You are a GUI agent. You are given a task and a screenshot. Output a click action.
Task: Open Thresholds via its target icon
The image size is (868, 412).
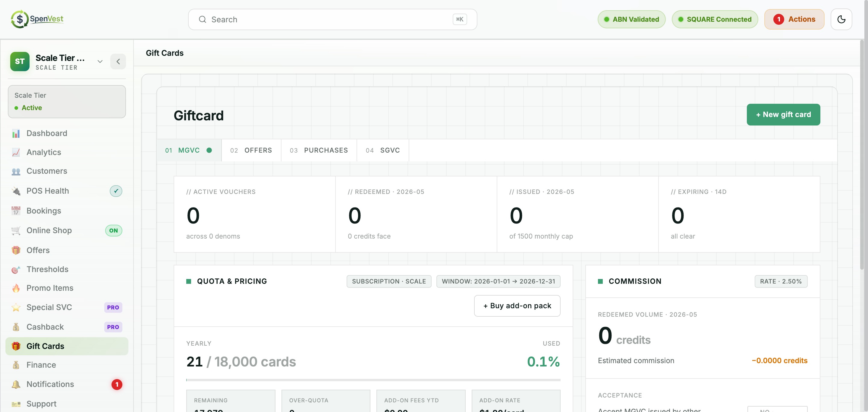point(16,269)
